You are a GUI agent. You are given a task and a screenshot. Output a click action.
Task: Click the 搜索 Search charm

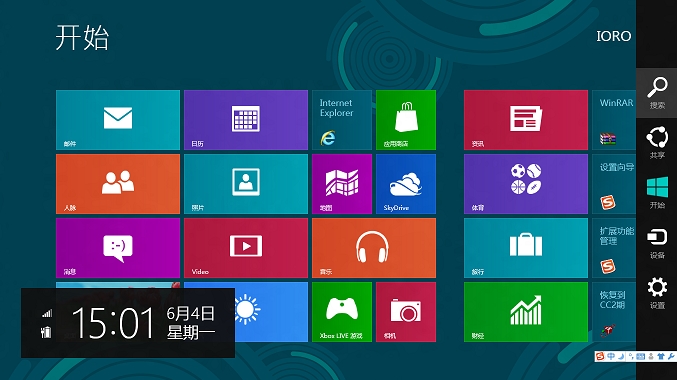(657, 93)
